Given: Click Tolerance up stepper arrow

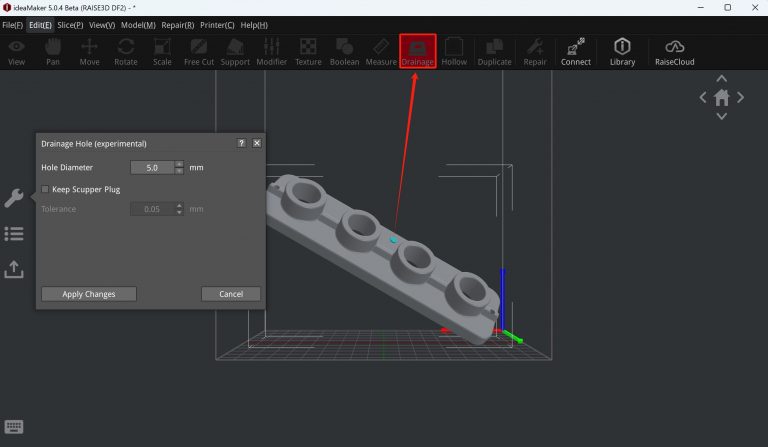Looking at the screenshot, I should (179, 206).
